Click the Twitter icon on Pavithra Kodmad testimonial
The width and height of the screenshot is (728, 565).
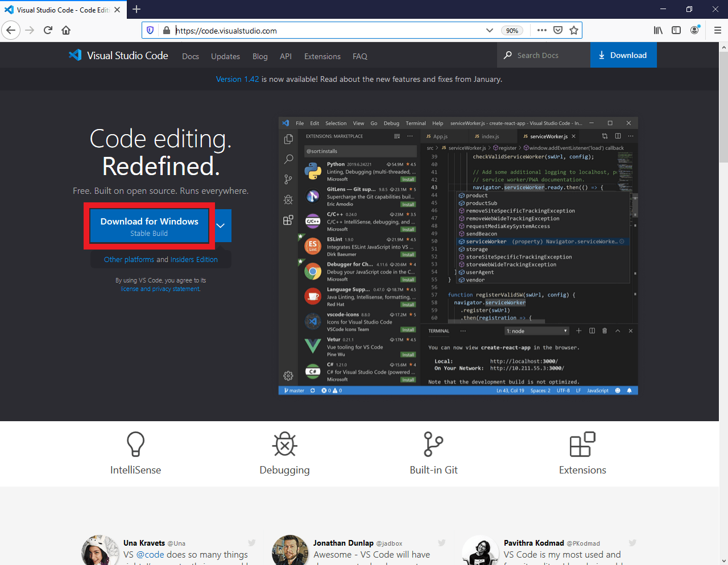632,543
